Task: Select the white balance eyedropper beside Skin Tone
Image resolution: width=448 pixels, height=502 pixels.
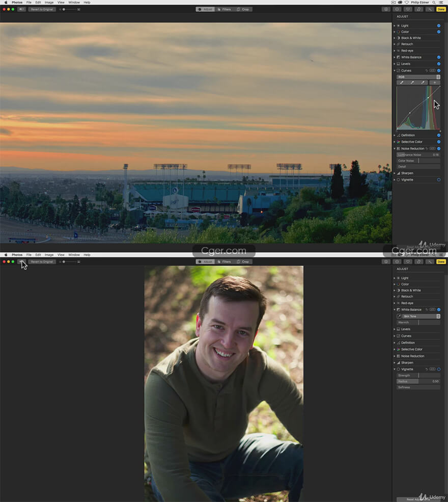Action: [399, 316]
